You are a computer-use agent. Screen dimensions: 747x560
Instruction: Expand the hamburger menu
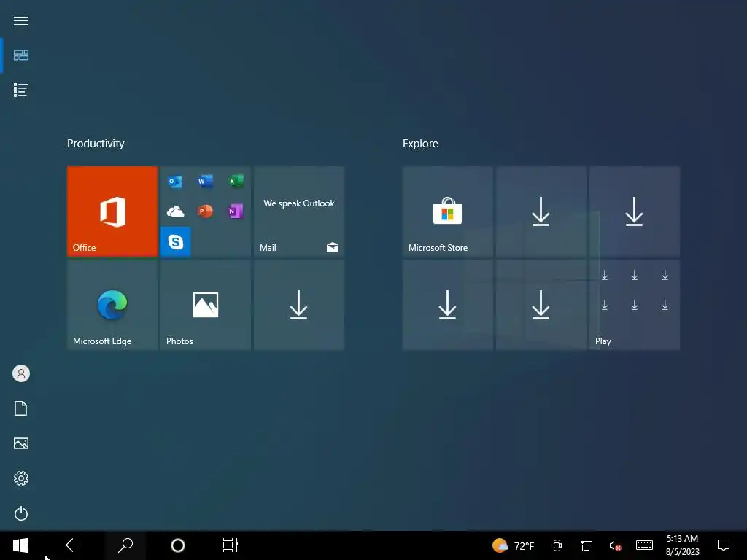tap(21, 20)
